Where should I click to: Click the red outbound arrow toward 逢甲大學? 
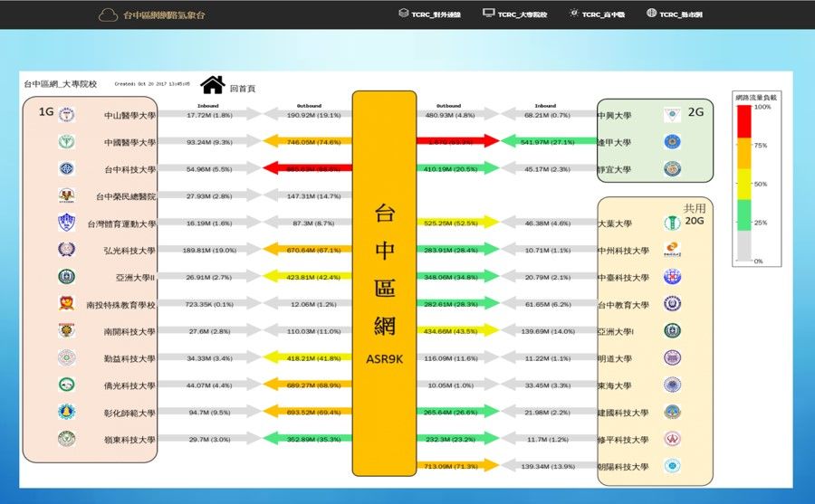pyautogui.click(x=458, y=141)
